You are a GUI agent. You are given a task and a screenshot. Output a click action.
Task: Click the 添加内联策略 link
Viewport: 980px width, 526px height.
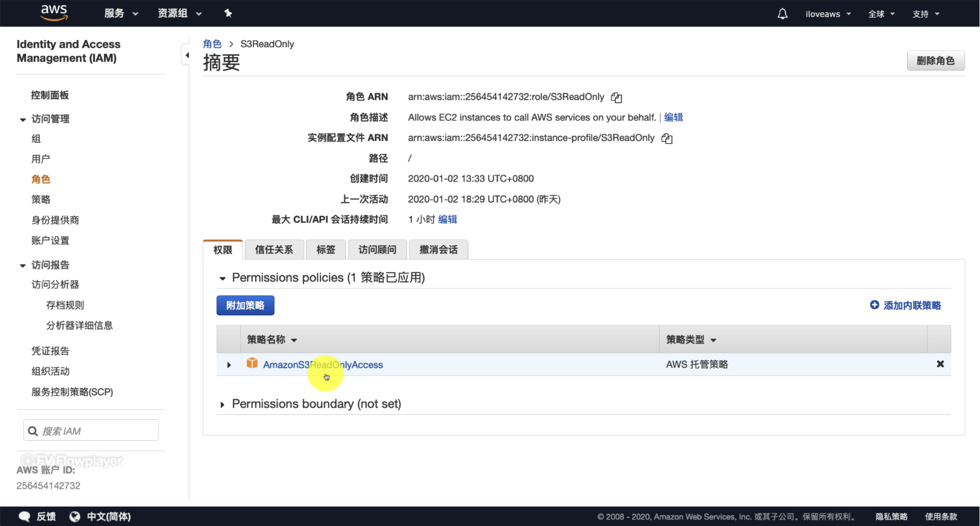click(912, 305)
